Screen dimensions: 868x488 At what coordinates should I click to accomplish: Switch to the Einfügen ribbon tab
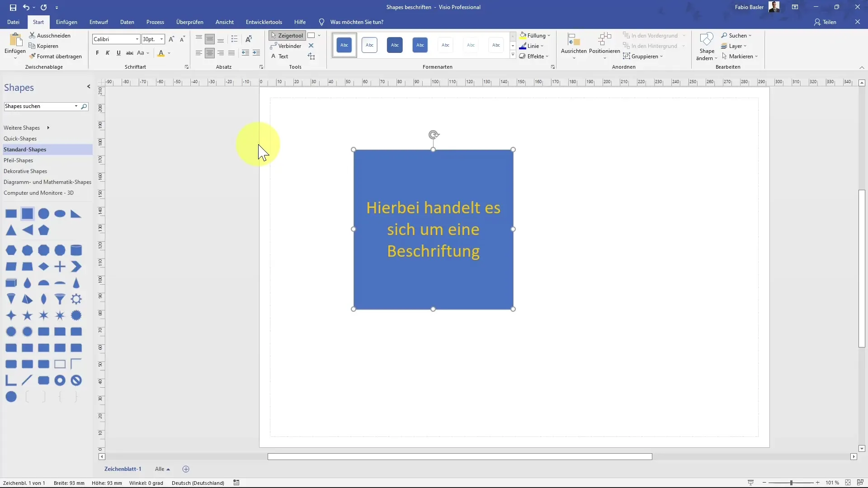click(x=66, y=22)
